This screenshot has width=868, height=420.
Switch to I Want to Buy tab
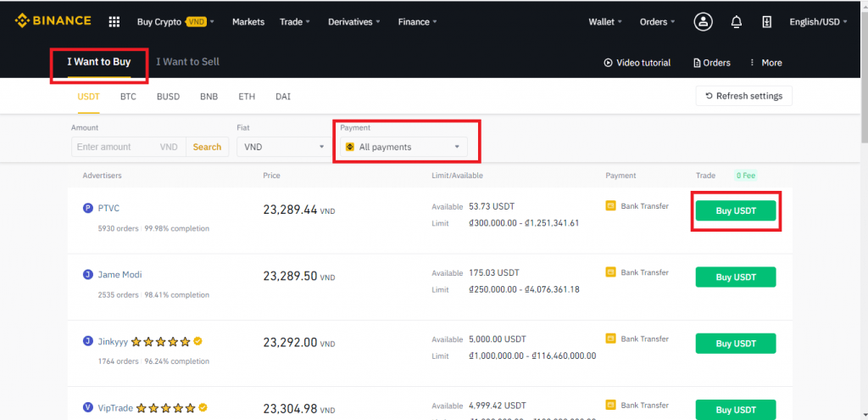pos(99,62)
